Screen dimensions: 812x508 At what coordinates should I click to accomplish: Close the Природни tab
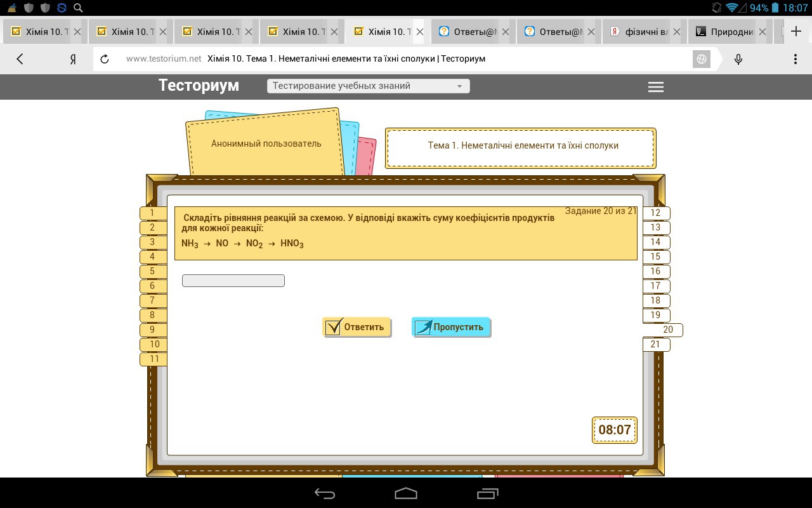click(x=762, y=32)
